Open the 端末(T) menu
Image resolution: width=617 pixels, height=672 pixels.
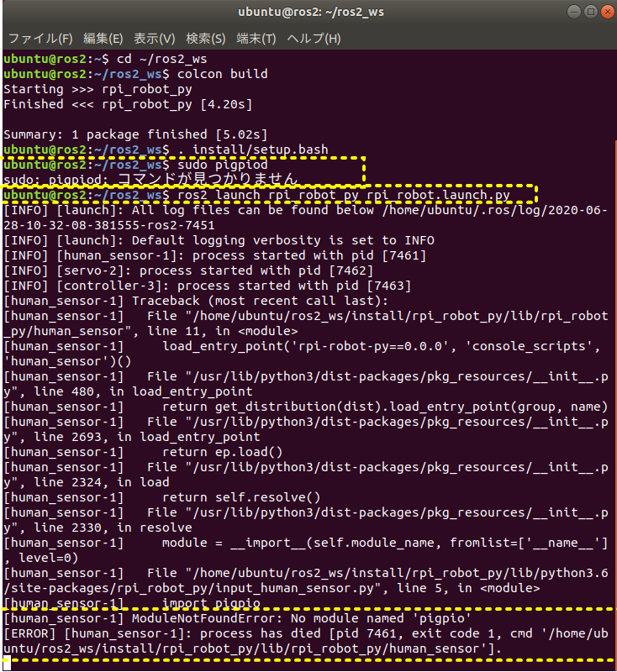pyautogui.click(x=256, y=39)
